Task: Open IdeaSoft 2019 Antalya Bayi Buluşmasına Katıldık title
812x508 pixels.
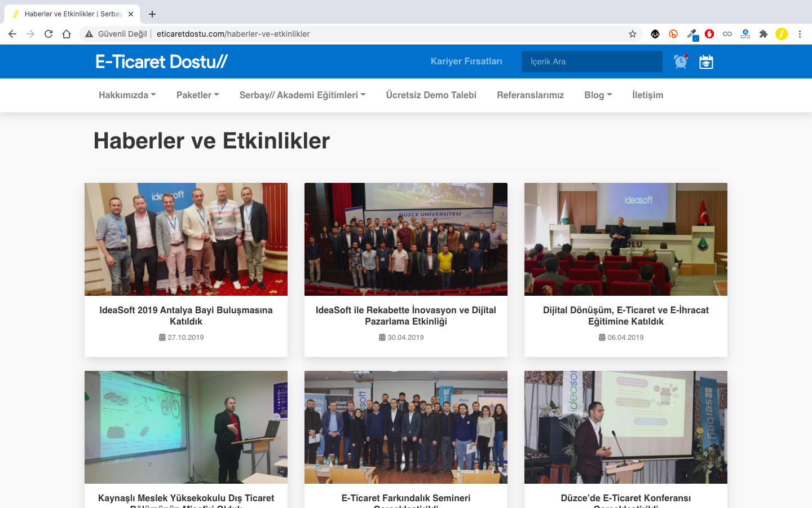Action: [186, 316]
